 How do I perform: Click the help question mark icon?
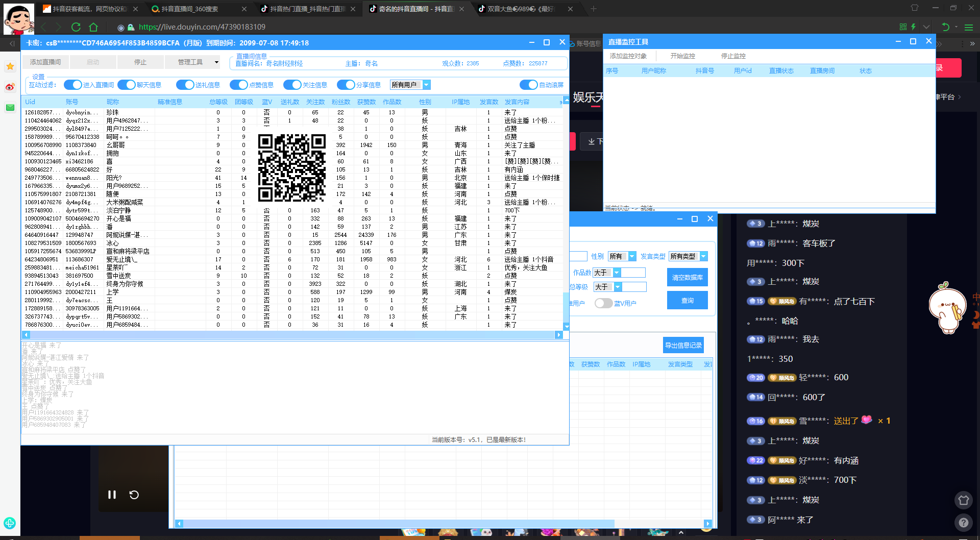(x=963, y=523)
